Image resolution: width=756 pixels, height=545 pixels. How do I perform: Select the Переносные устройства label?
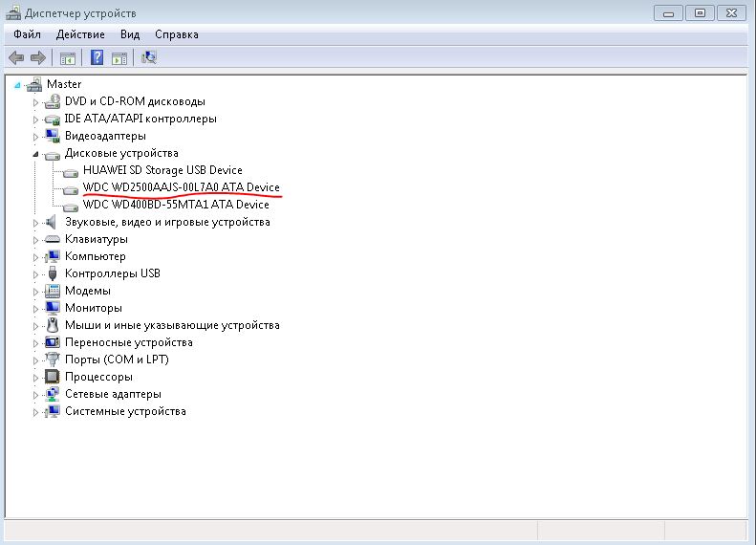click(x=129, y=342)
